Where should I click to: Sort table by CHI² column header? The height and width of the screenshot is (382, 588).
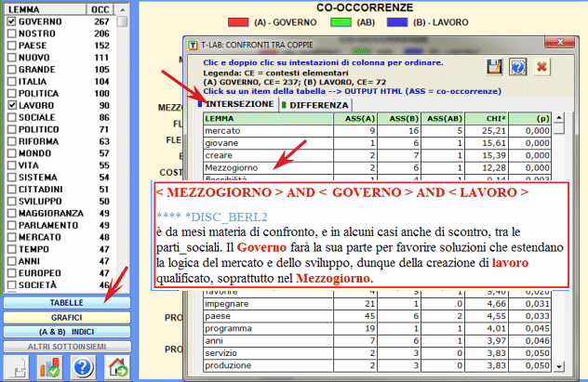tap(486, 119)
